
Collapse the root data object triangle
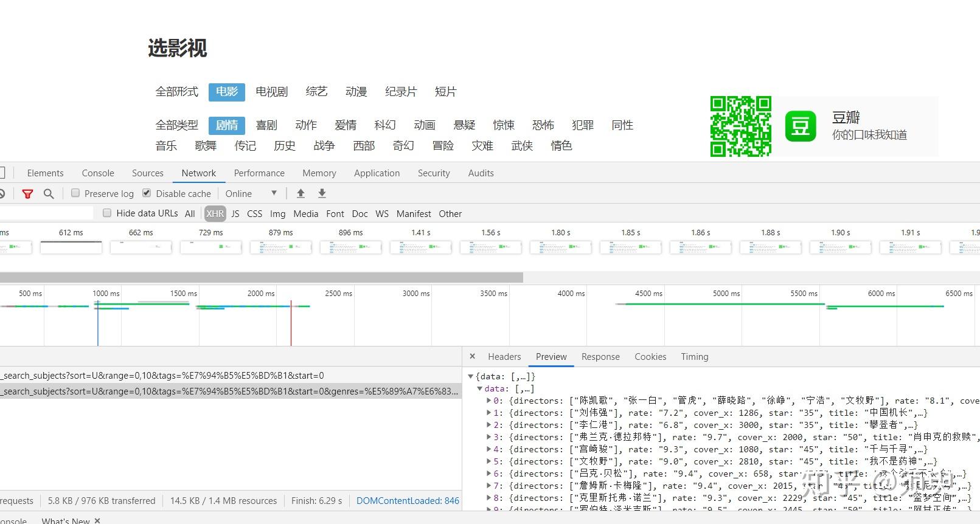[x=471, y=376]
